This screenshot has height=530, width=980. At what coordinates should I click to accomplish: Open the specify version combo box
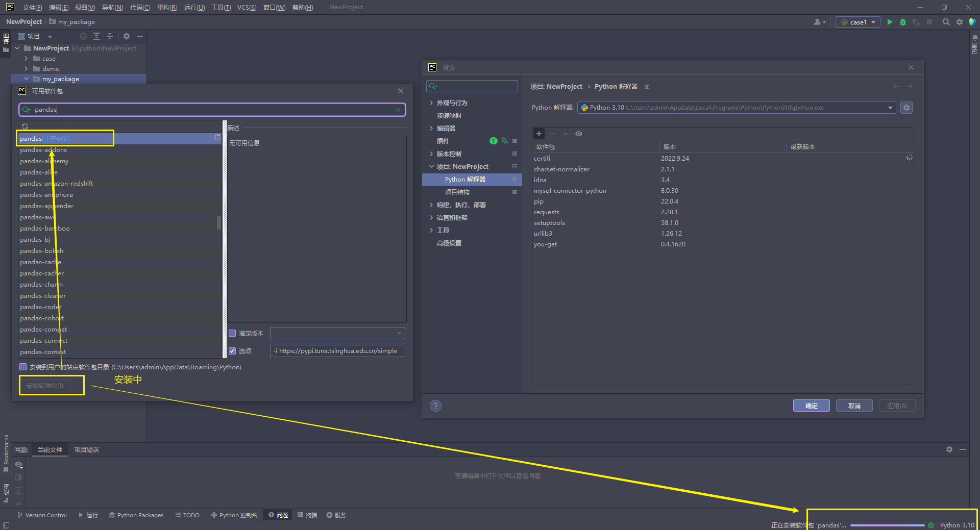click(x=337, y=333)
